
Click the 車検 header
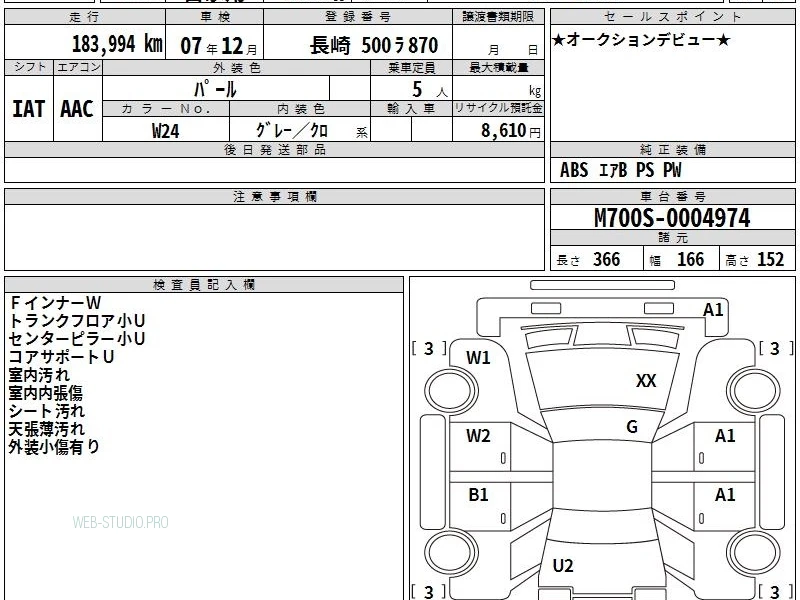point(214,17)
